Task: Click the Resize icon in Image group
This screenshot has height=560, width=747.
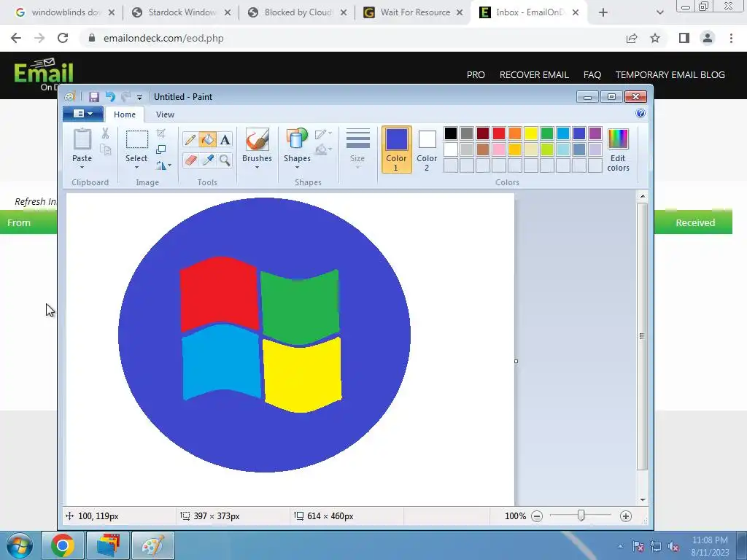Action: [161, 149]
